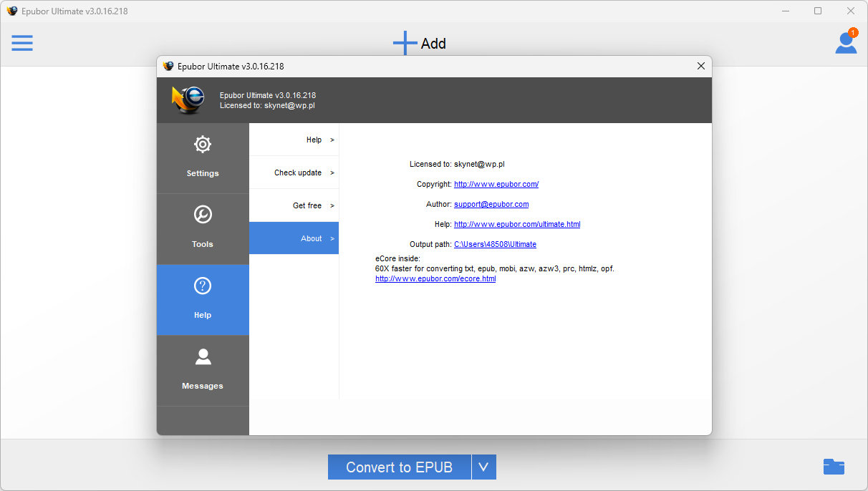Click the Settings gear icon in sidebar
Viewport: 868px width, 491px height.
[203, 145]
